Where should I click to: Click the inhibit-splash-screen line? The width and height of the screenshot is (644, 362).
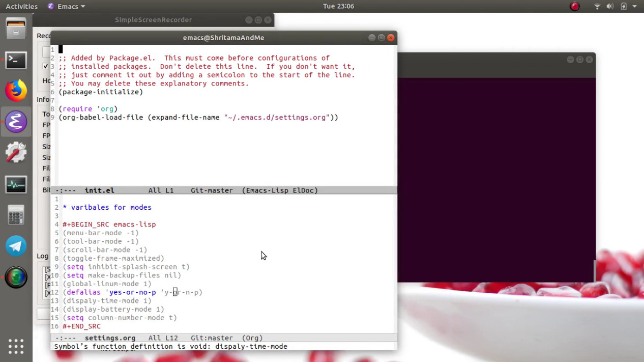126,267
